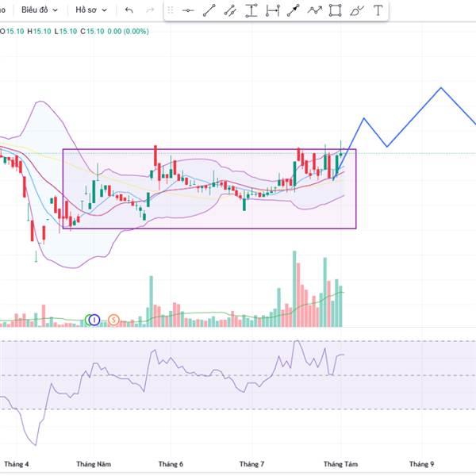Select the parallel channel tool
This screenshot has height=476, width=476.
[230, 10]
